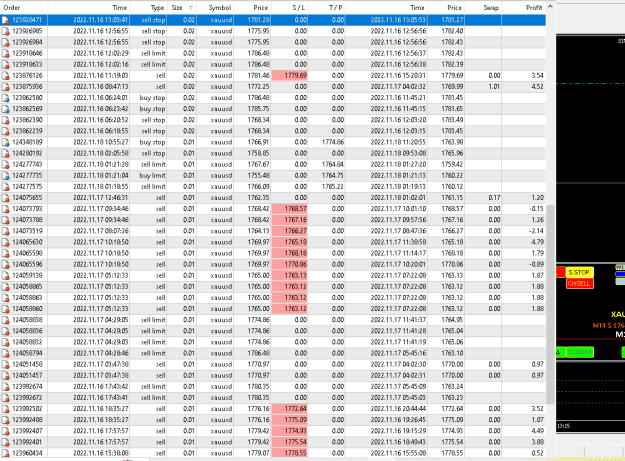Click the sell icon for order 123992502
Screen dimensions: 625x461
(x=6, y=409)
